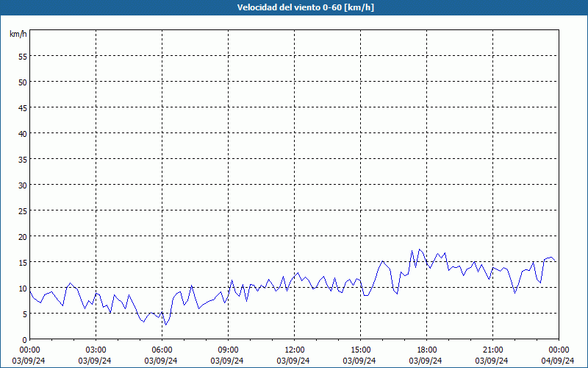Click the y-axis label '10'
Image resolution: width=588 pixels, height=368 pixels.
click(23, 289)
